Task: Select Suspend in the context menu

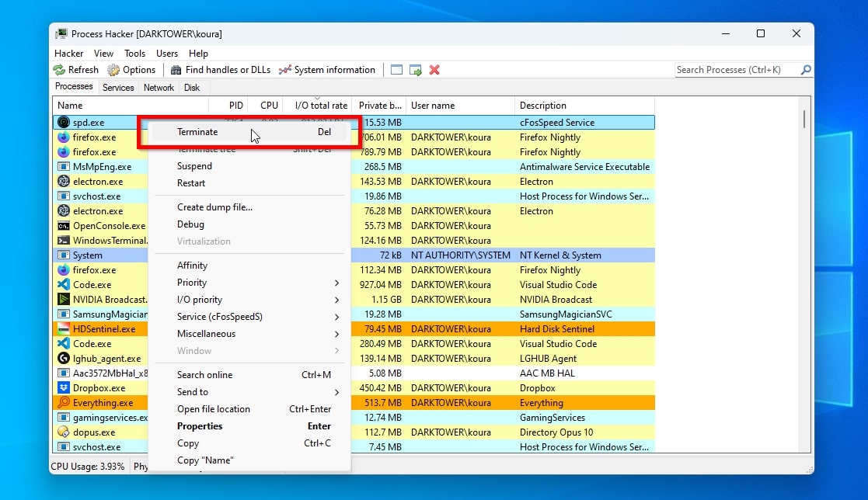Action: (x=194, y=166)
